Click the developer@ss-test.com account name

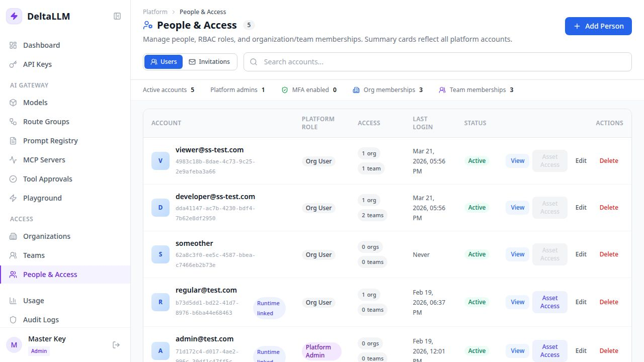pos(215,197)
